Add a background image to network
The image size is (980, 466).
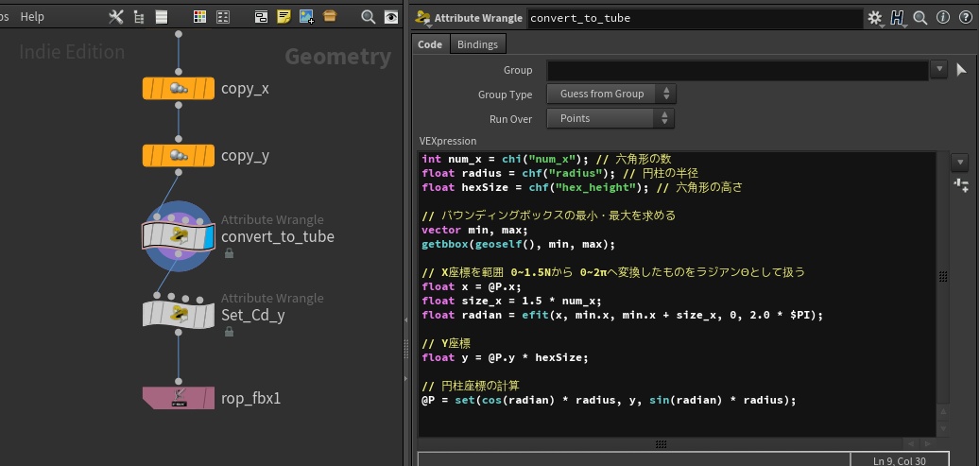(306, 17)
